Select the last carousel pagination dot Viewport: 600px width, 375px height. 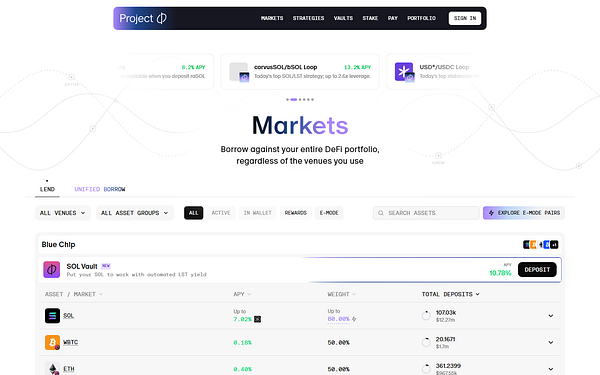(x=313, y=99)
